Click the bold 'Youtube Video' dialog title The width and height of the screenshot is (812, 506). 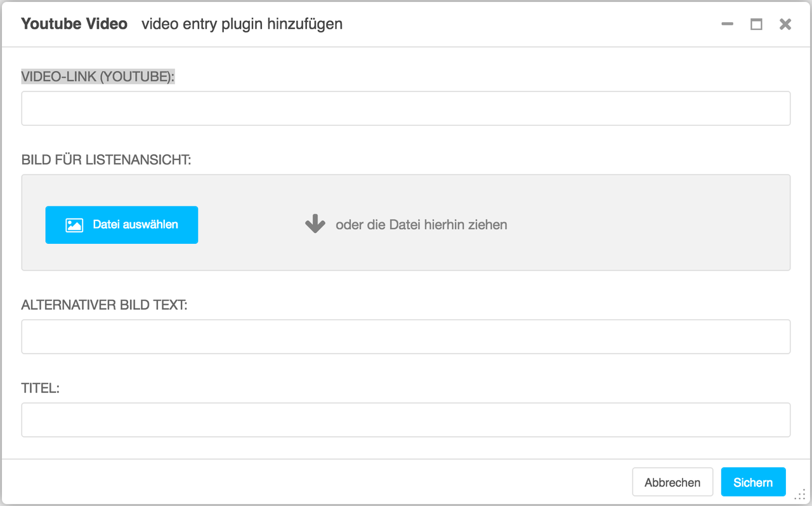click(x=74, y=24)
